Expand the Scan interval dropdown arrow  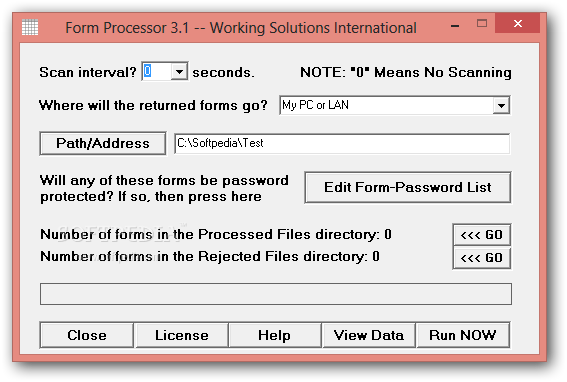point(179,71)
